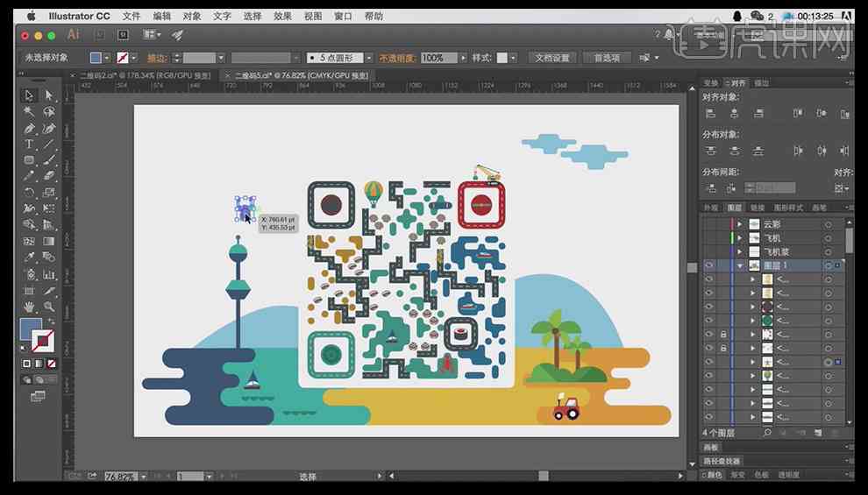Switch to the 二维码2.ai document tab

tap(145, 75)
